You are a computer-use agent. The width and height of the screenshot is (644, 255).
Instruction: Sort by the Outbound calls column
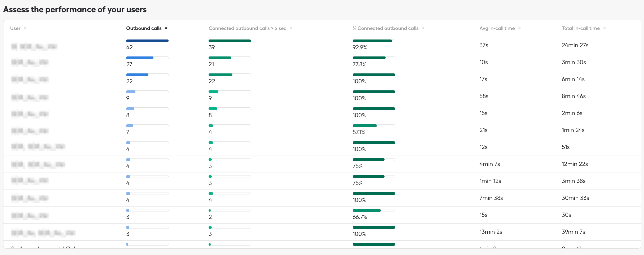166,28
